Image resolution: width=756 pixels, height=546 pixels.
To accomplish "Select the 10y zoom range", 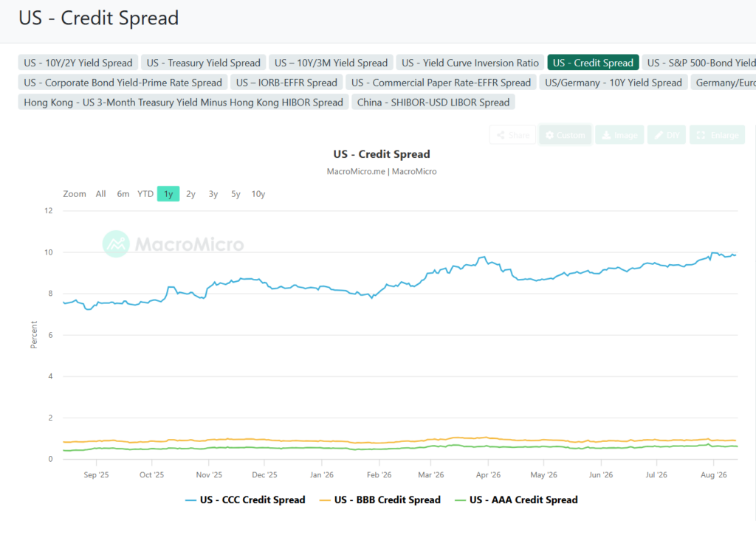I will (x=258, y=194).
